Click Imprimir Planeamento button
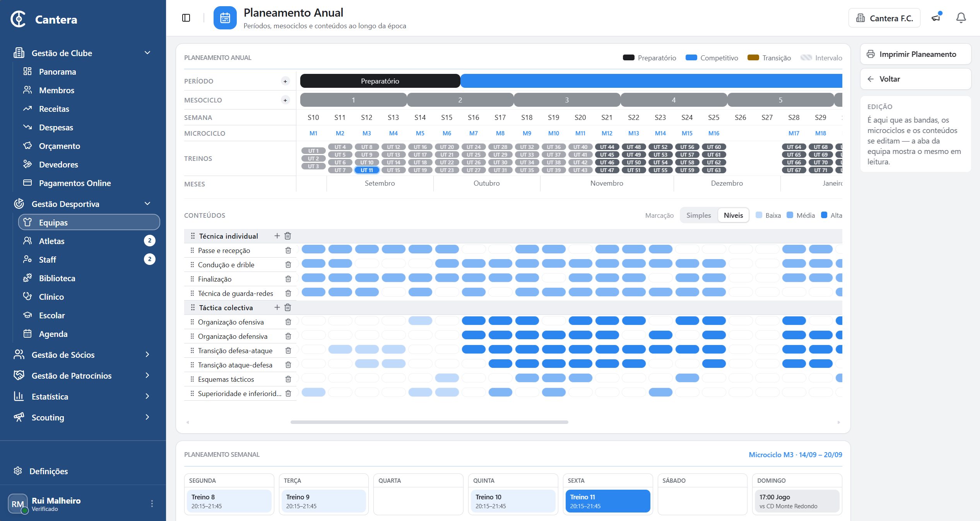The width and height of the screenshot is (980, 521). pos(915,54)
